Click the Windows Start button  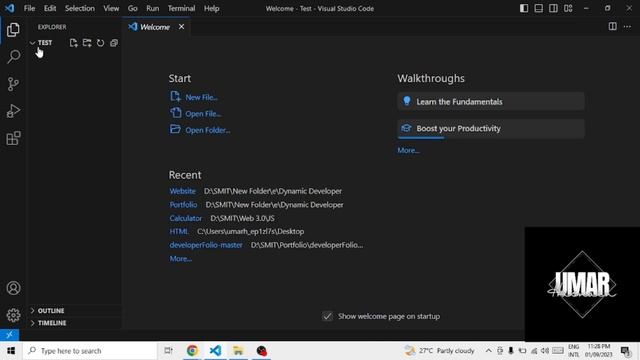click(x=11, y=351)
